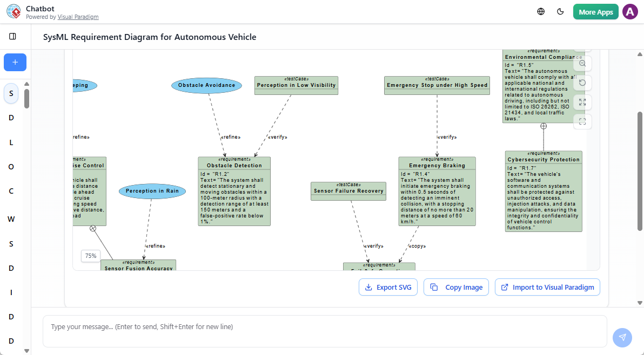The height and width of the screenshot is (355, 644).
Task: Enter fullscreen with the frame icon
Action: 582,121
